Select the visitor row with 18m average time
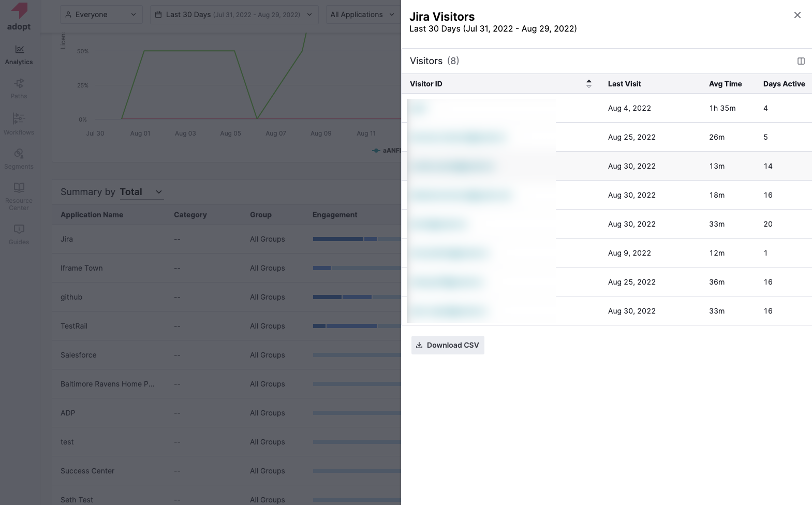 click(x=607, y=195)
